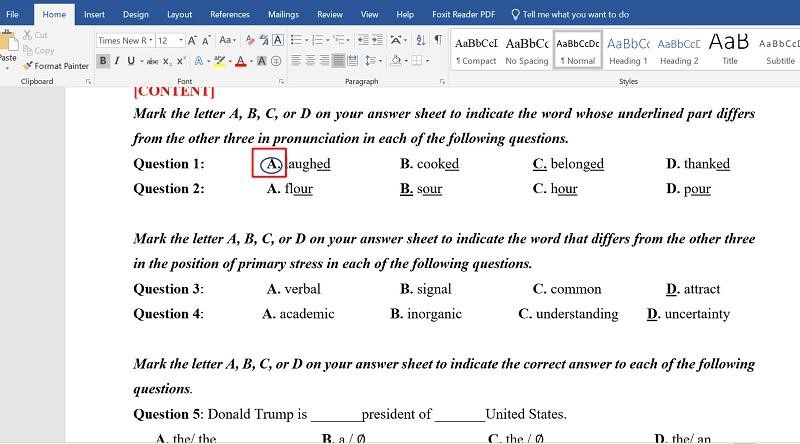Align text left
This screenshot has width=800, height=444.
(296, 61)
